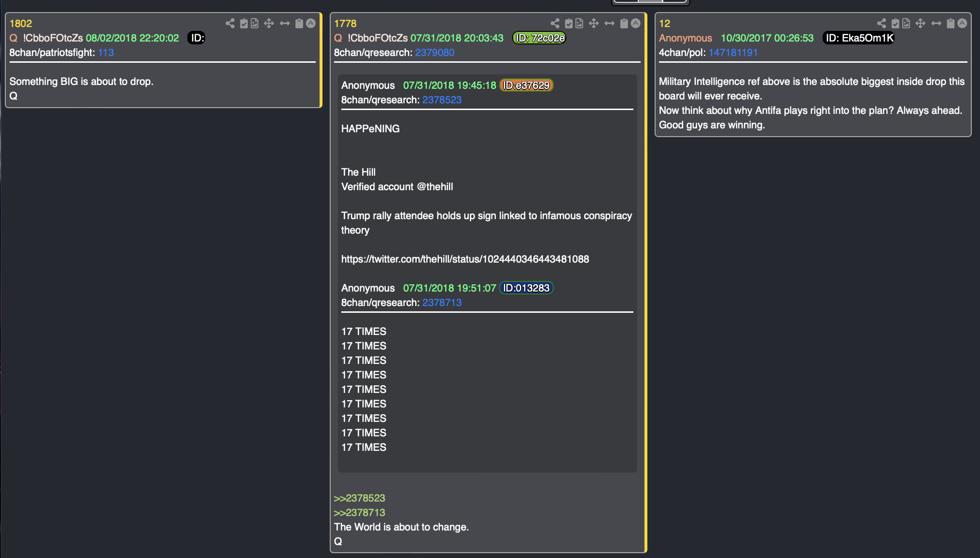This screenshot has height=558, width=980.
Task: Click orange ID badge e37629
Action: click(x=526, y=85)
